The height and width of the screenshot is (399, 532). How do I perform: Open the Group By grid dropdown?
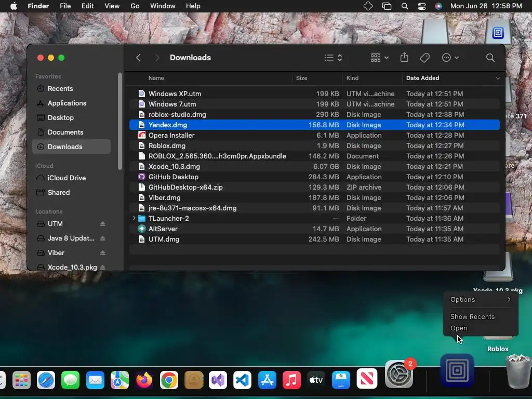point(379,58)
